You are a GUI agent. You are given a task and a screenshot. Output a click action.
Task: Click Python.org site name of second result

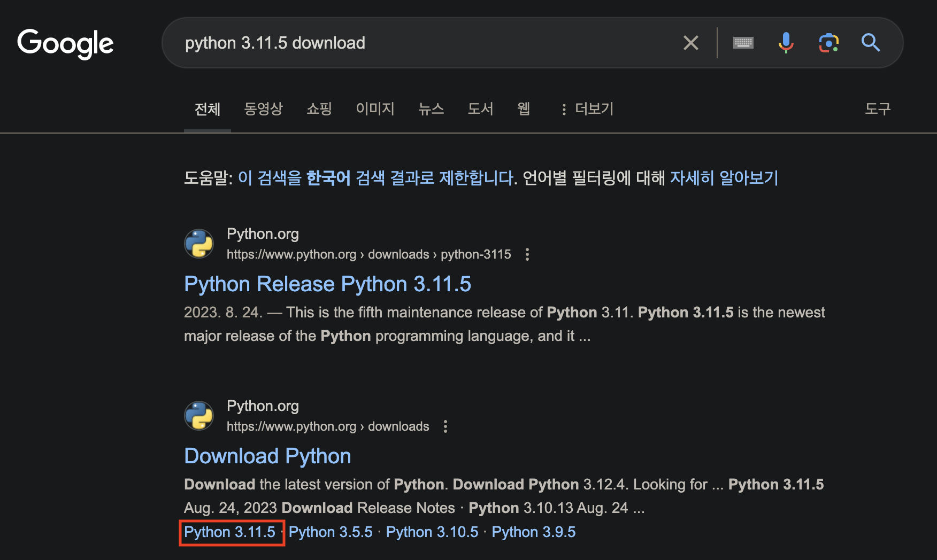tap(263, 406)
